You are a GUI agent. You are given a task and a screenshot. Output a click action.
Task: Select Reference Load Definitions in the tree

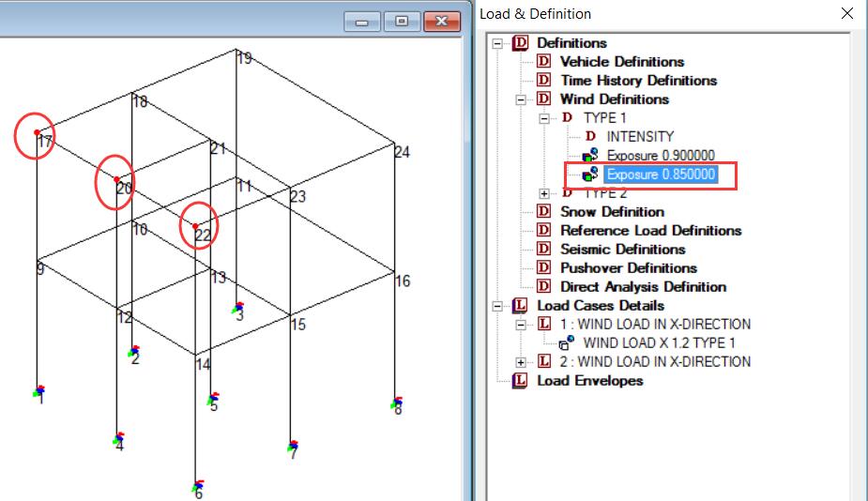(x=650, y=231)
